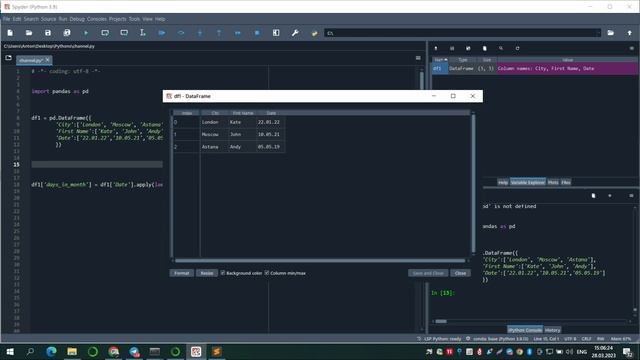Screen dimensions: 640x360
Task: Click the Resize button in DataFrame dialog
Action: 207,273
